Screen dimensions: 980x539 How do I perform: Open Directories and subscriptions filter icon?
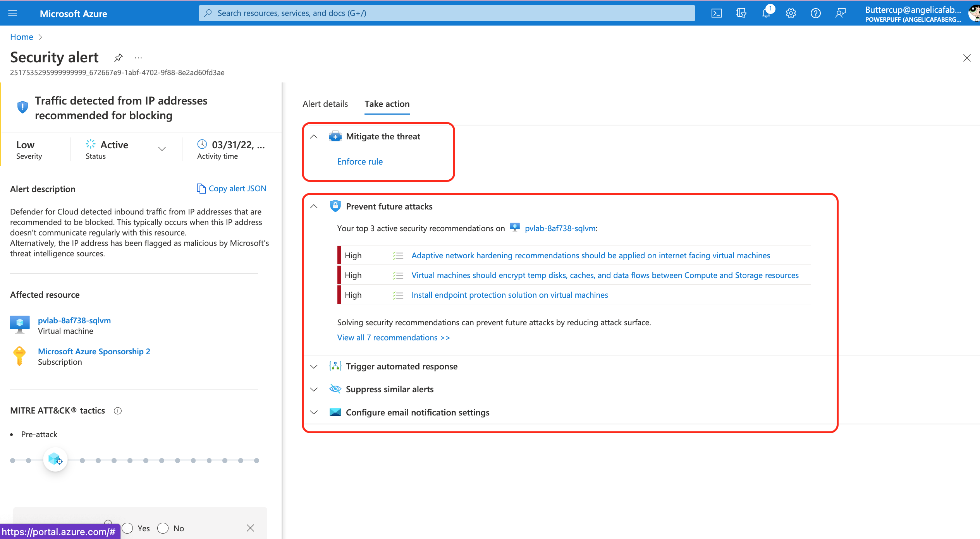741,13
